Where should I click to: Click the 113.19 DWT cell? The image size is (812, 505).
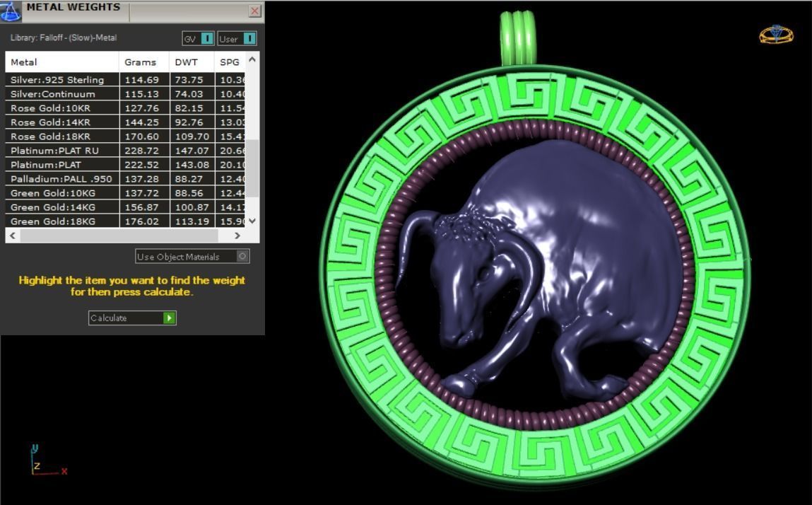tap(192, 221)
